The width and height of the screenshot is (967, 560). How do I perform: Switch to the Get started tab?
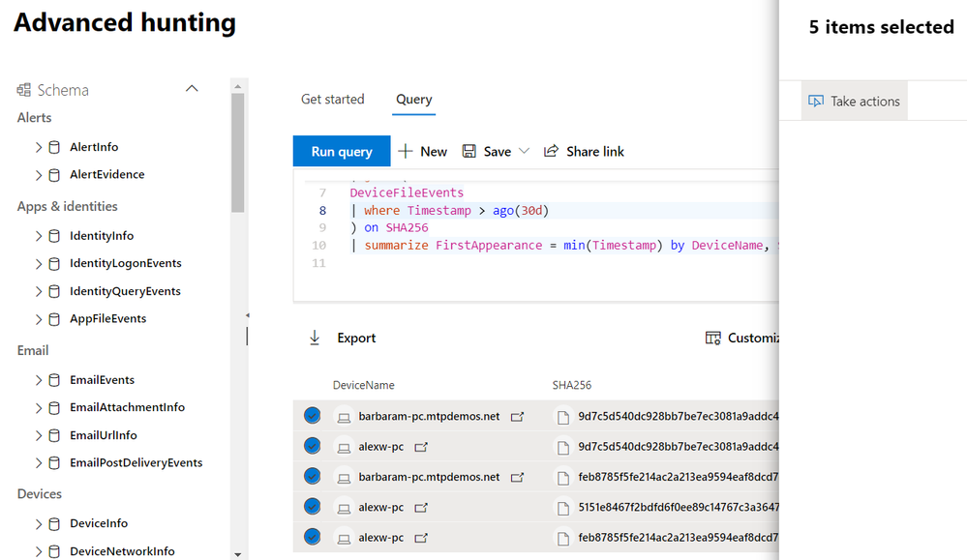click(333, 100)
